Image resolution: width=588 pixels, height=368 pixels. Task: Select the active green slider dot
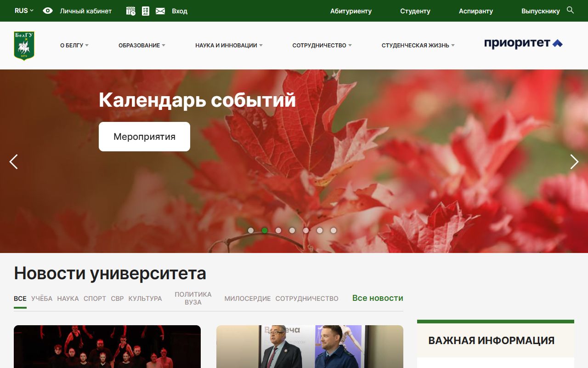click(265, 230)
